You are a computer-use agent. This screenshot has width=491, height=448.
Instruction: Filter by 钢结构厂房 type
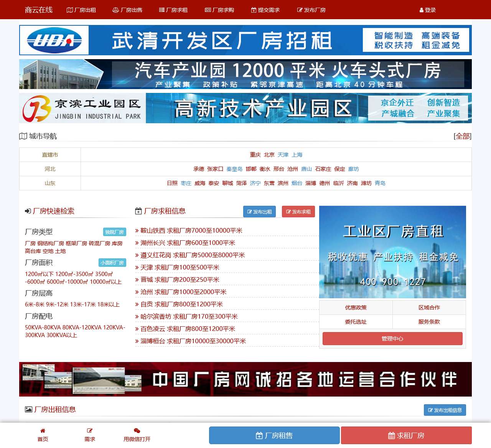(51, 243)
